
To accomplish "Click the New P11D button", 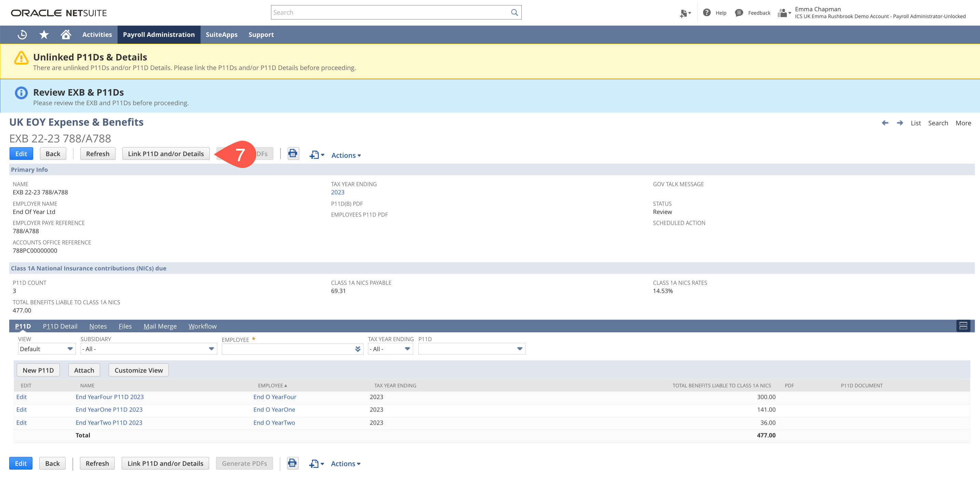I will tap(38, 370).
